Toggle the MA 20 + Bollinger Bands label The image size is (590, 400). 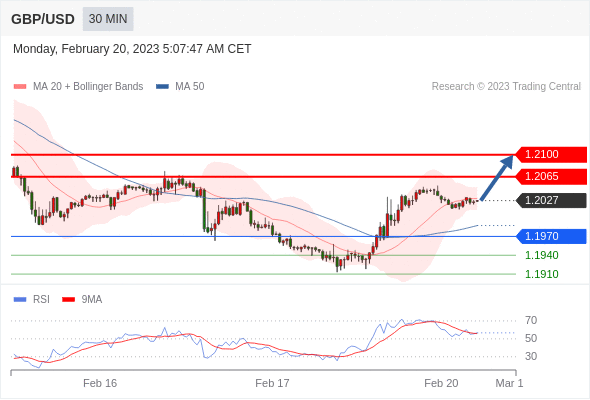pyautogui.click(x=88, y=87)
